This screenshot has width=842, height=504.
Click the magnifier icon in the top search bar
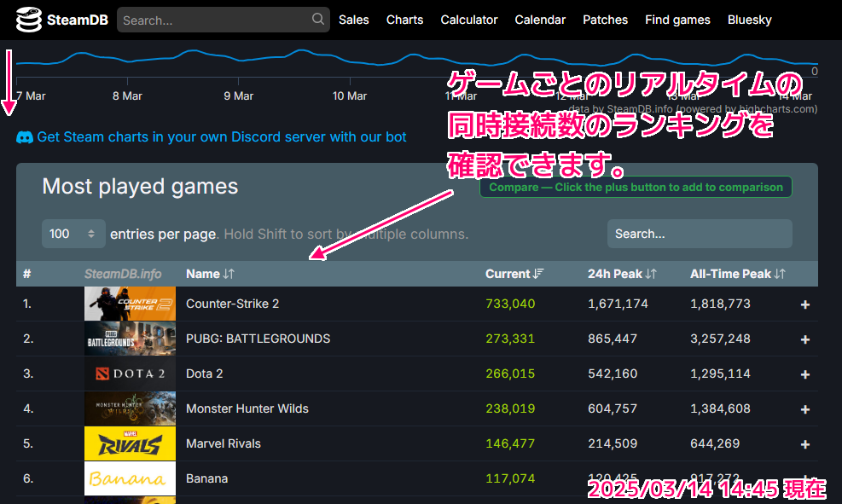[318, 20]
